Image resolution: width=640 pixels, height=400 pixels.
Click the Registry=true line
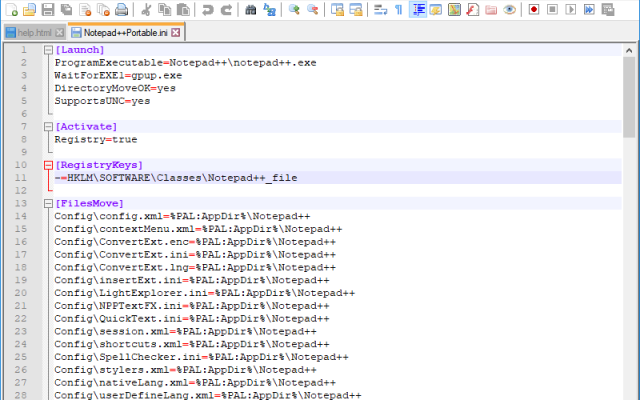pos(96,139)
